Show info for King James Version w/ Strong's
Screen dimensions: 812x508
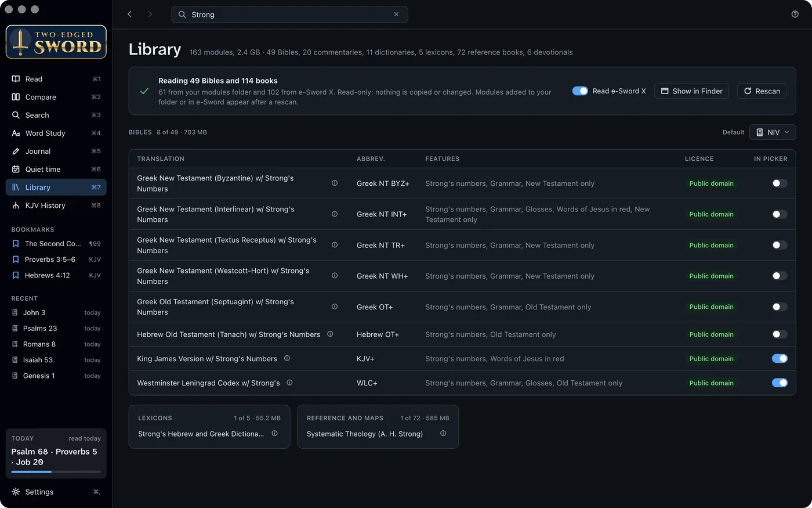(x=287, y=359)
